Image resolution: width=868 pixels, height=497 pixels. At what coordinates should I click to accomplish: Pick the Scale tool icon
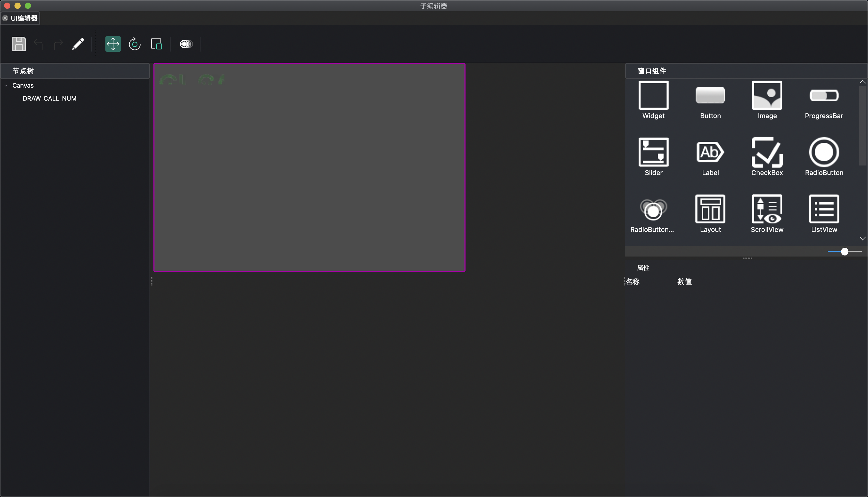tap(157, 44)
